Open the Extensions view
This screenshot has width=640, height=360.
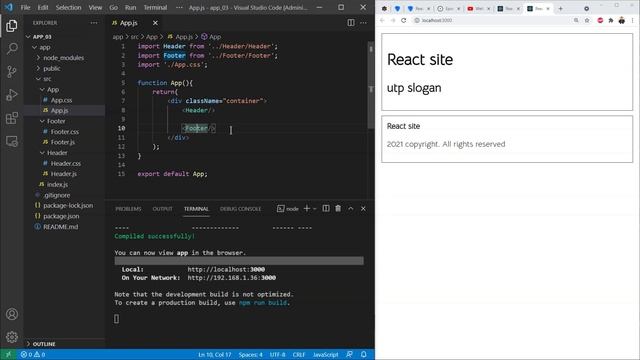pyautogui.click(x=12, y=118)
